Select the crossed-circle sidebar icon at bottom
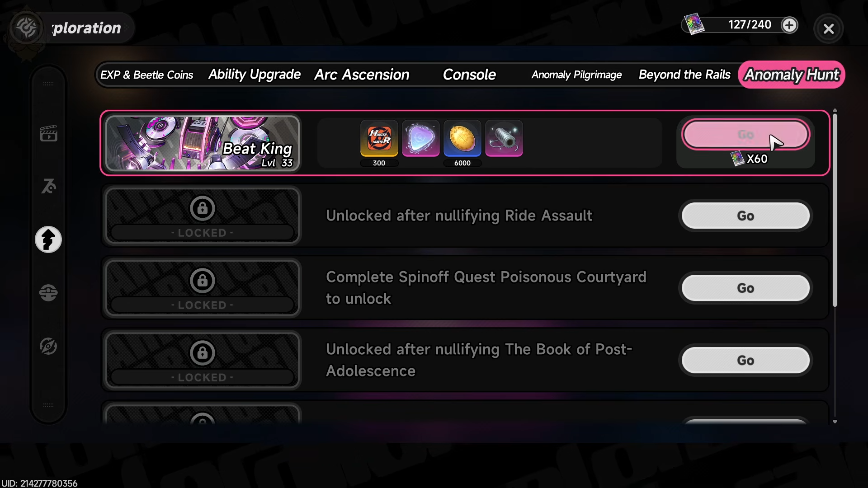Viewport: 868px width, 488px height. tap(48, 347)
